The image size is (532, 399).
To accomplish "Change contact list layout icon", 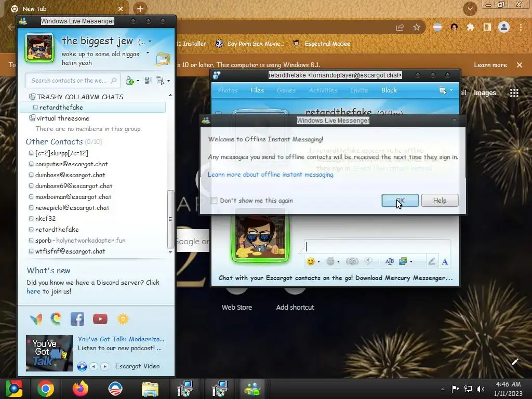I will click(148, 81).
